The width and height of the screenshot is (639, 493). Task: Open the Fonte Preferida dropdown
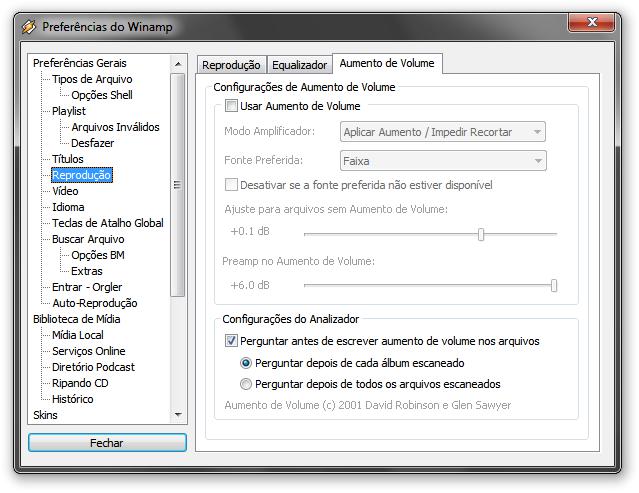click(443, 161)
